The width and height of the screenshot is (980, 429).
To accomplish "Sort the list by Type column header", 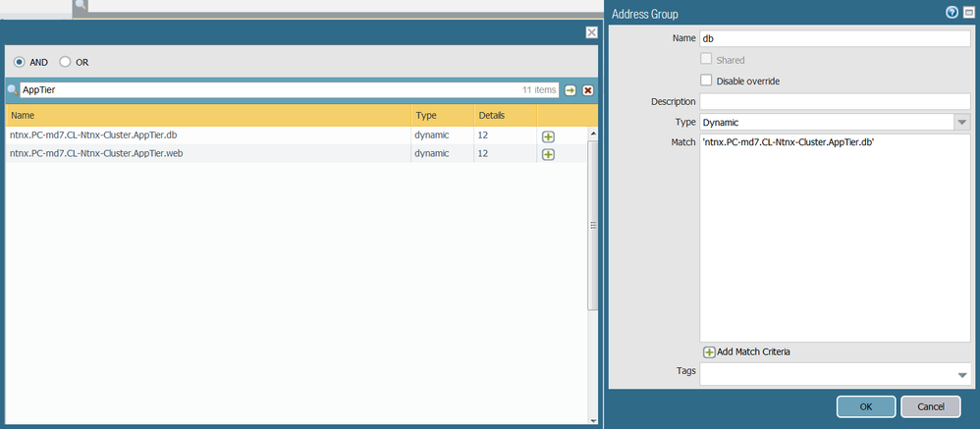I will click(441, 115).
